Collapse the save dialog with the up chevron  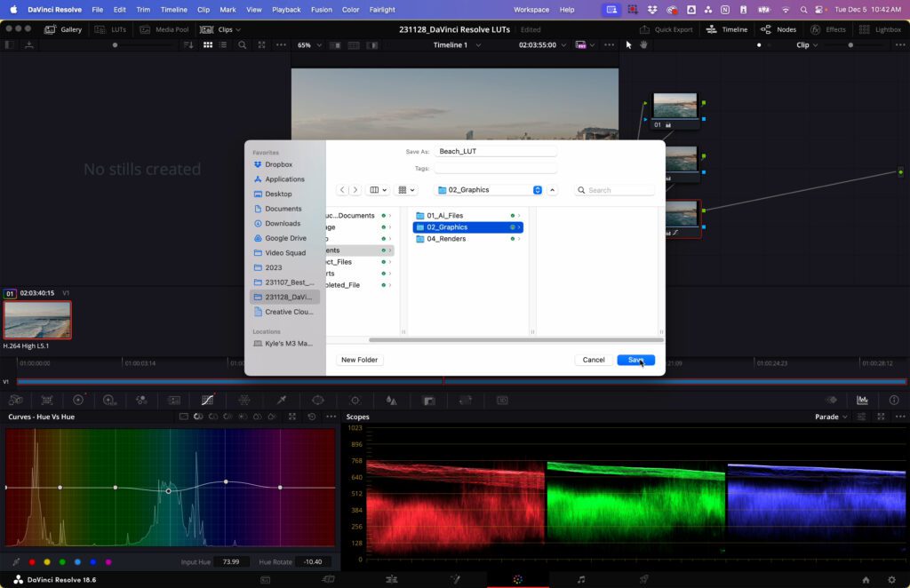point(552,190)
